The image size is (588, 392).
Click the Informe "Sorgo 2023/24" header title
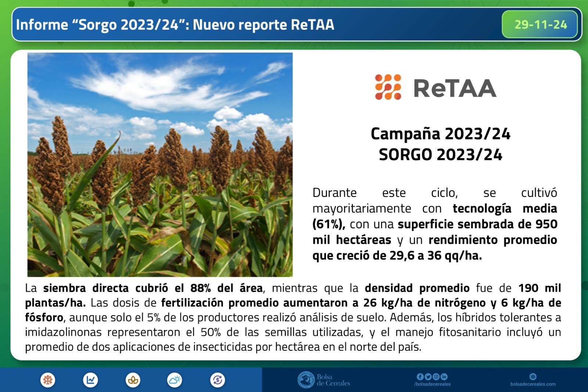click(175, 25)
